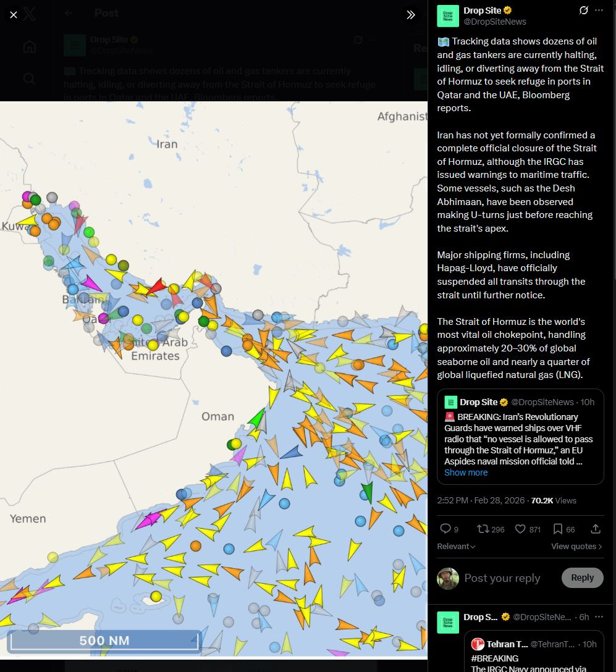This screenshot has height=672, width=616.
Task: Click the 70.2K Views count
Action: pos(554,500)
